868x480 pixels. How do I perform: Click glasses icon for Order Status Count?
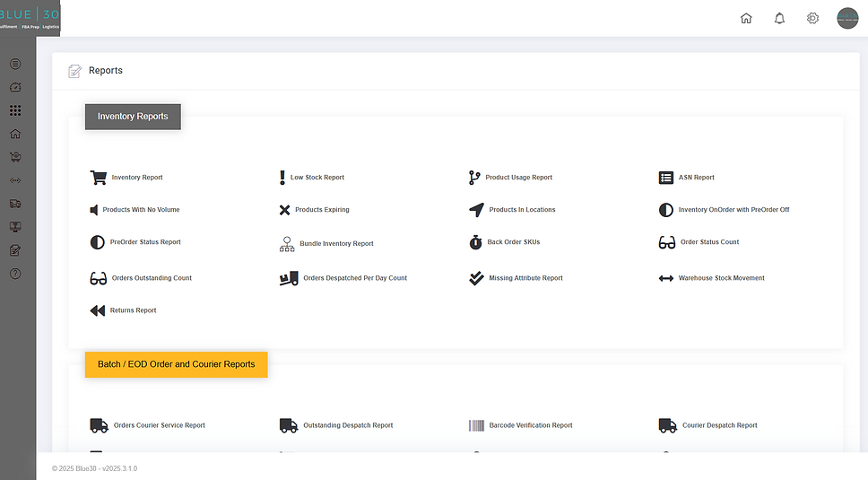point(667,242)
